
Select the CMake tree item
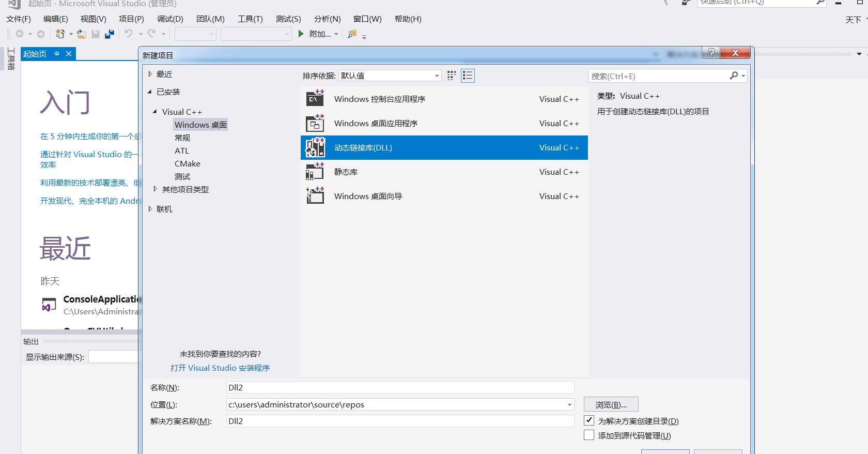pyautogui.click(x=188, y=163)
